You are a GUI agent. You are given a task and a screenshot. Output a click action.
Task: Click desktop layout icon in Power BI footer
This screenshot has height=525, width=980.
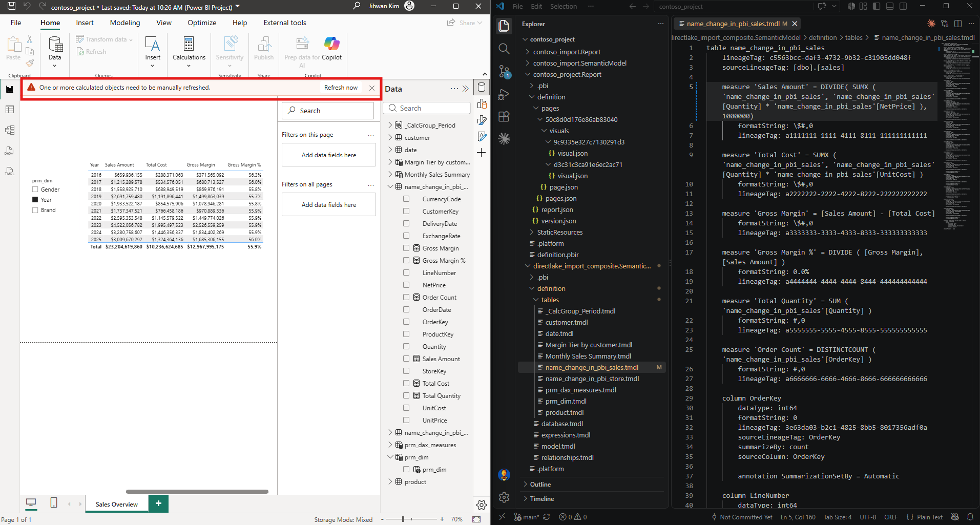click(31, 503)
